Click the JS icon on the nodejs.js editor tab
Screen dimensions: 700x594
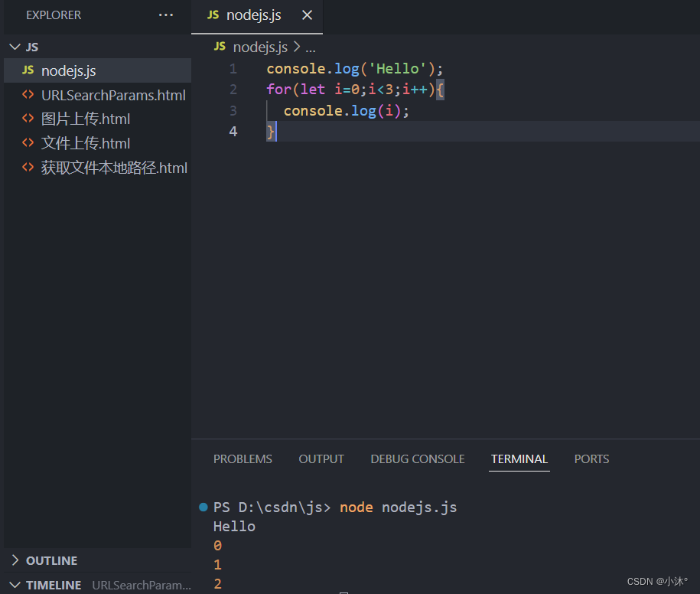click(x=213, y=14)
